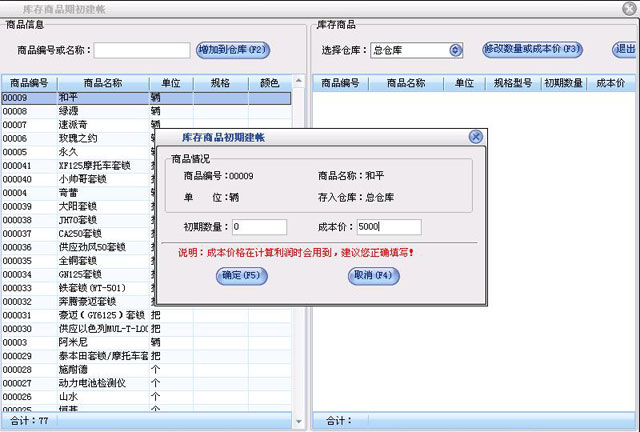Click 初期数量 header in right table

(x=562, y=84)
